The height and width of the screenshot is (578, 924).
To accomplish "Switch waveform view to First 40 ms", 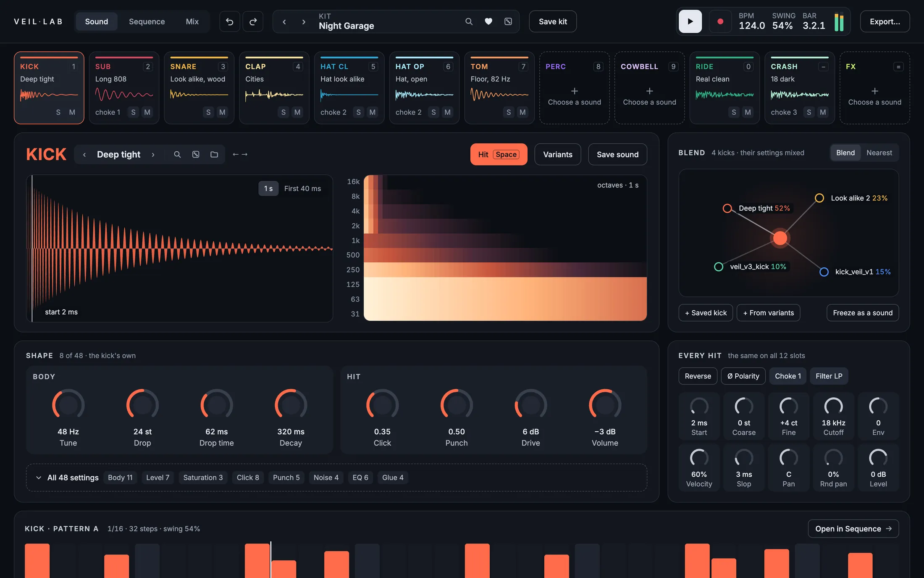I will click(x=302, y=188).
